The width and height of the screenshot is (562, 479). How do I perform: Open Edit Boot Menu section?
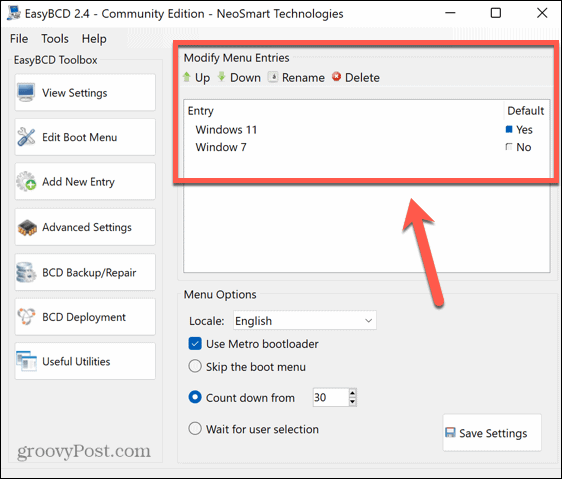(85, 137)
